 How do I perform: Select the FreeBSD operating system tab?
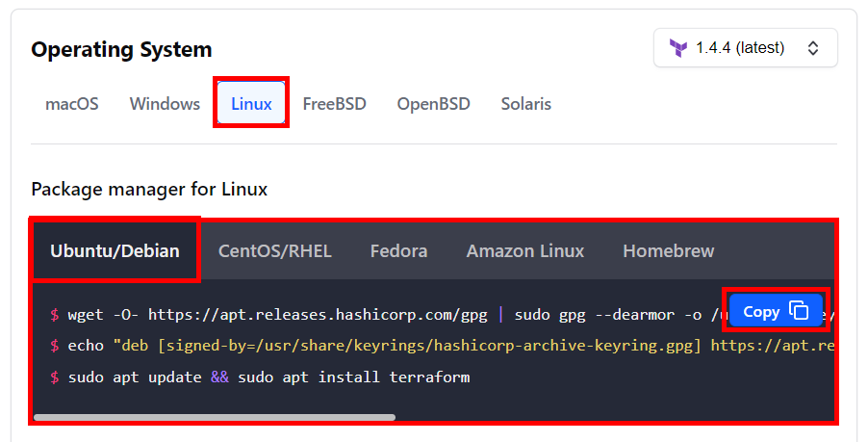point(334,104)
